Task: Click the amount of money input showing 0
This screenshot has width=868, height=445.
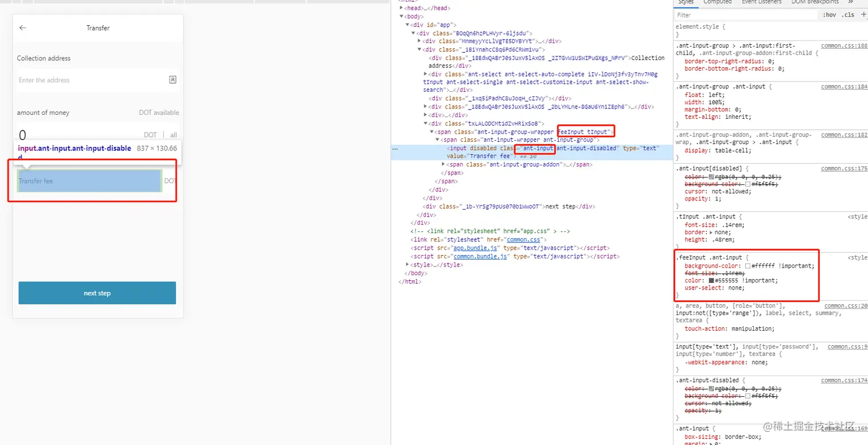Action: [79, 135]
